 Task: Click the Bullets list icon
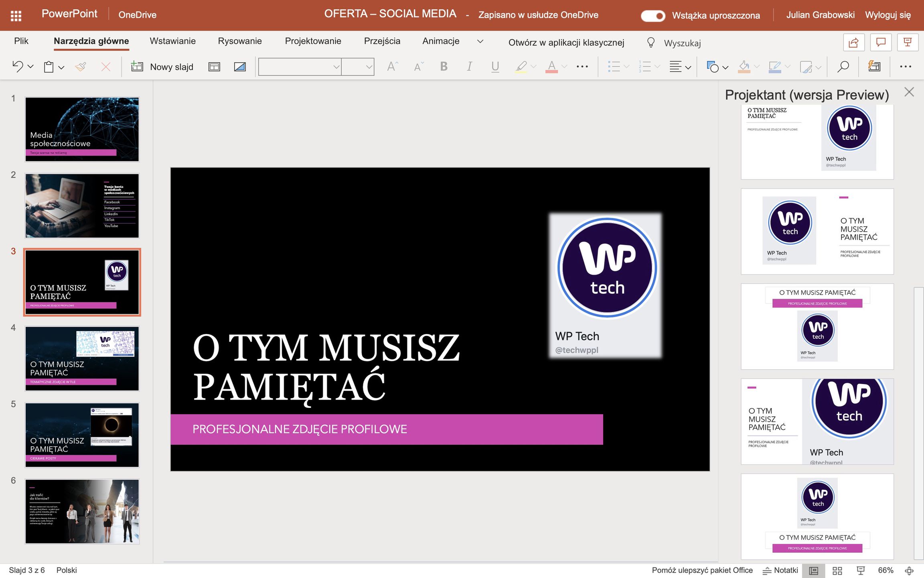tap(614, 67)
